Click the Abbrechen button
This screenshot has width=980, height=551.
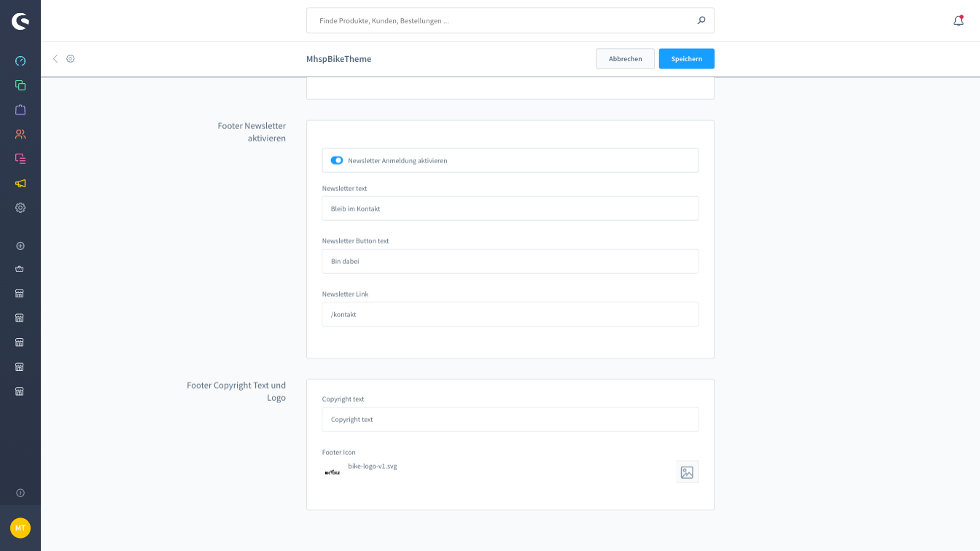[x=625, y=59]
